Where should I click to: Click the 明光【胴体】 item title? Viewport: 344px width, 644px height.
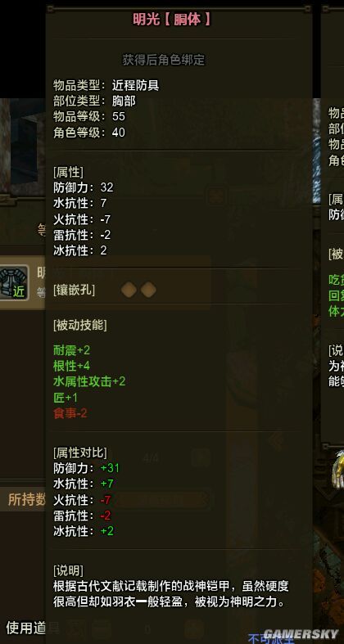point(172,20)
